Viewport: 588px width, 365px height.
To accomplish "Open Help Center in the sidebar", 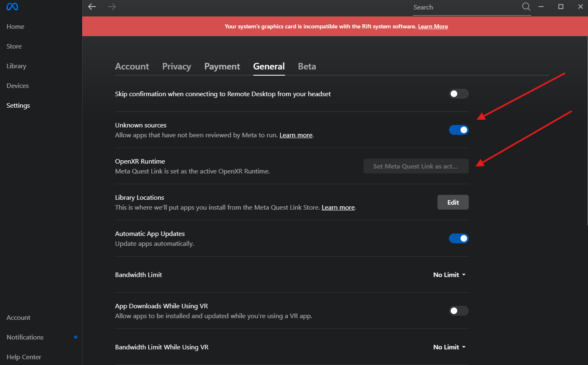I will coord(24,357).
